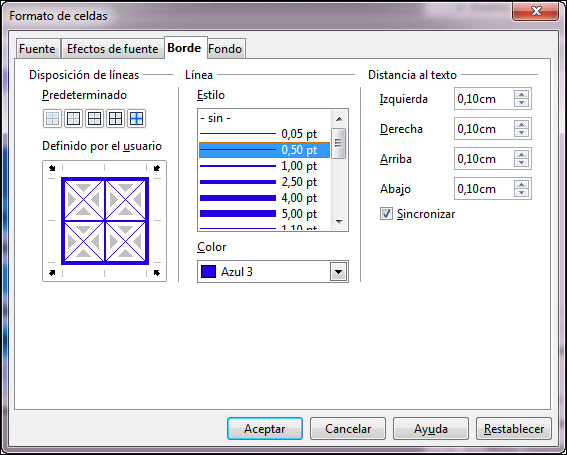The width and height of the screenshot is (567, 455).
Task: Click the Izquierda distance input field
Action: click(484, 99)
